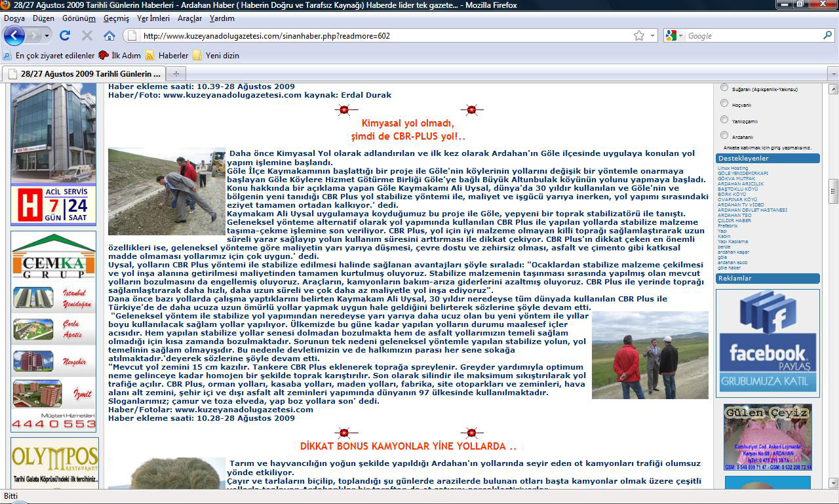Click the DİKKAT BONUS KAMYONLAR headline
Screen dimensions: 839x504
pyautogui.click(x=408, y=446)
